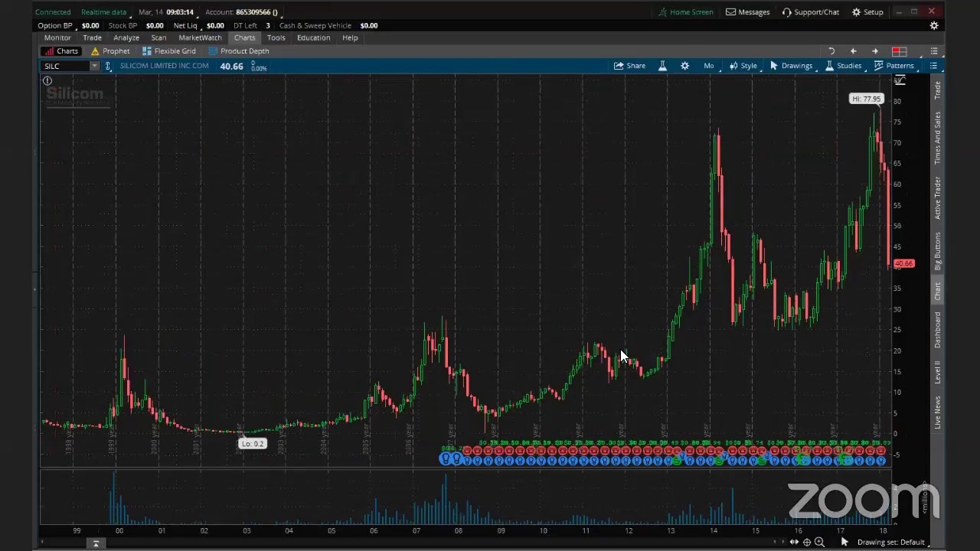Open the Studies menu
Screen dimensions: 980x551
[843, 66]
